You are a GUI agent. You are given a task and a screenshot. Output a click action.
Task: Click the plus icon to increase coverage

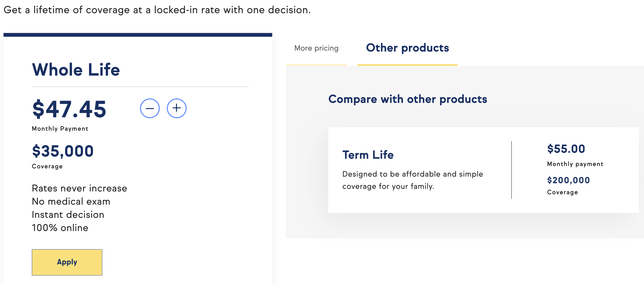pyautogui.click(x=176, y=108)
